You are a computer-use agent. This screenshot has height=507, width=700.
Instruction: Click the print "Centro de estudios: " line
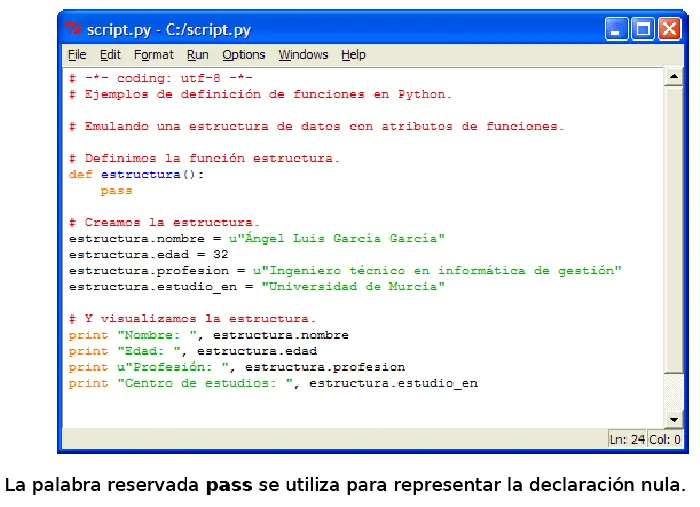tap(273, 383)
